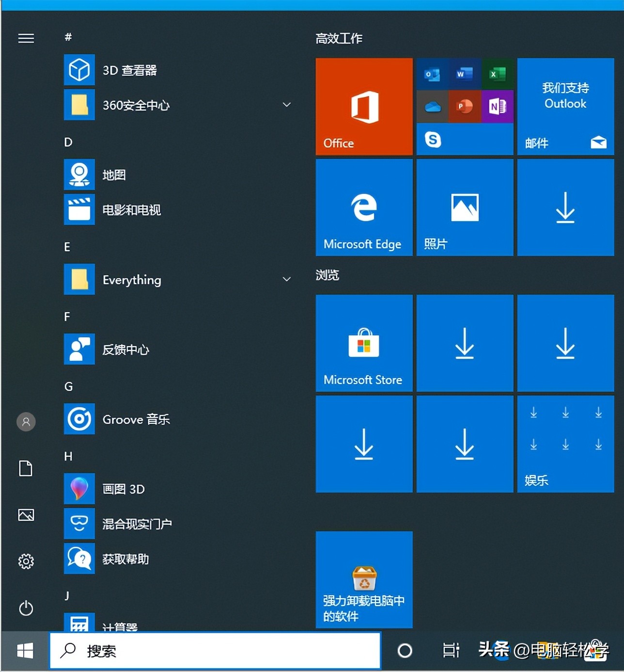This screenshot has width=624, height=672.
Task: Click the J letter header
Action: (67, 596)
